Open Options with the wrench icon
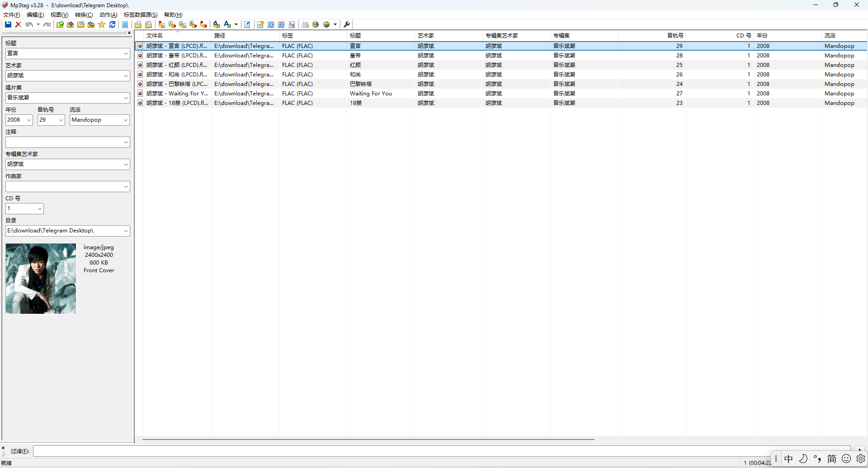 pyautogui.click(x=347, y=24)
